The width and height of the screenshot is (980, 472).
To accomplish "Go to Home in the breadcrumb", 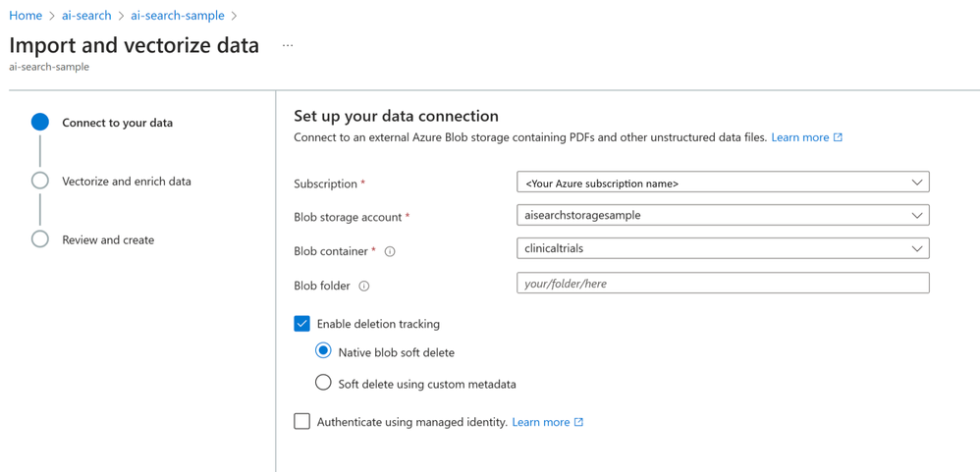I will point(26,16).
